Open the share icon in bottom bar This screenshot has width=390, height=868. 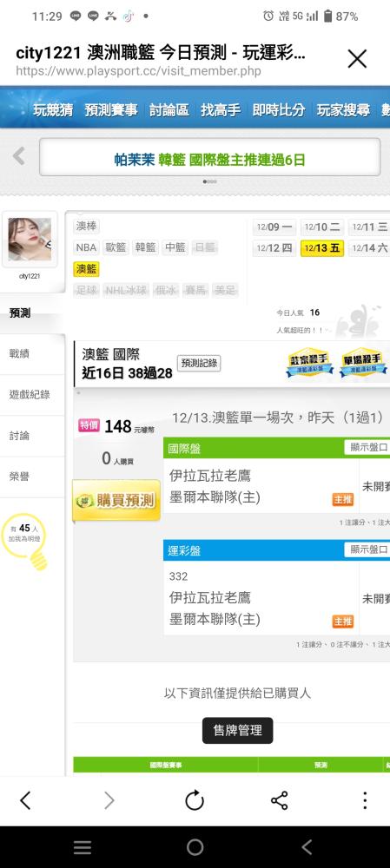[x=279, y=800]
